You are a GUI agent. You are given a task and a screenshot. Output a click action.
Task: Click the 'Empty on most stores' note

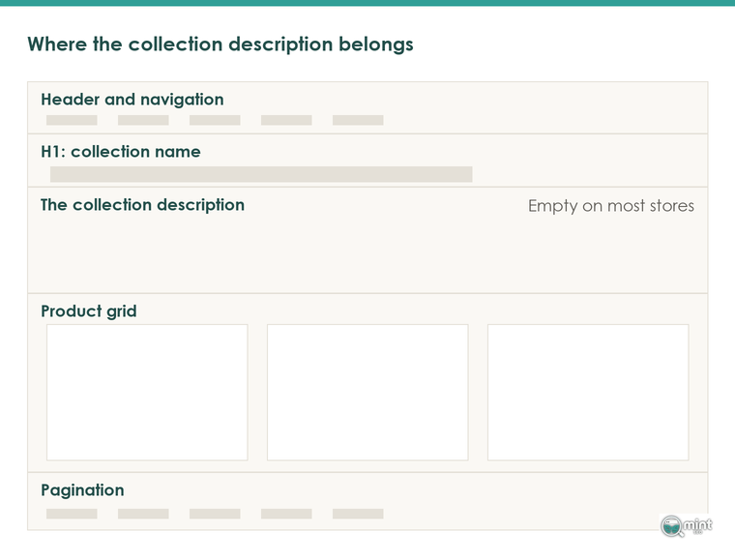pyautogui.click(x=611, y=206)
